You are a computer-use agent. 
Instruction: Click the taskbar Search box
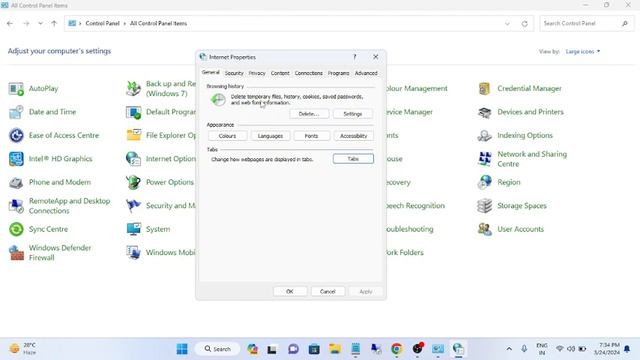pos(218,349)
